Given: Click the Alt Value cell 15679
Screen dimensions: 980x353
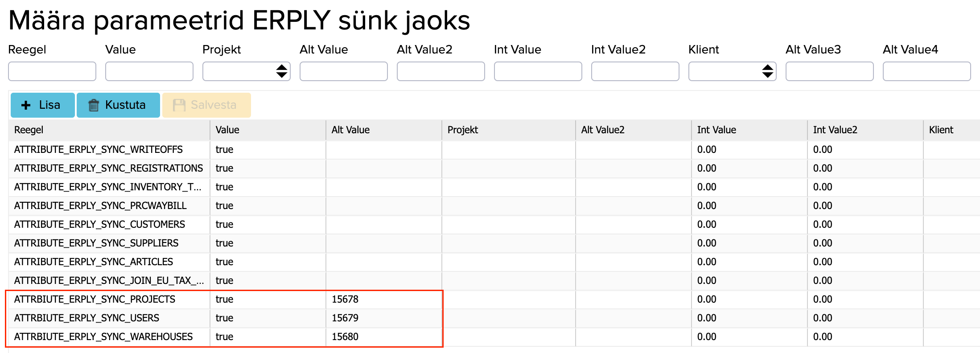Looking at the screenshot, I should coord(345,318).
